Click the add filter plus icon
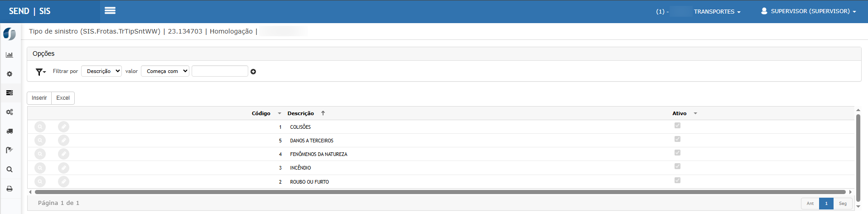Image resolution: width=868 pixels, height=214 pixels. (x=253, y=72)
